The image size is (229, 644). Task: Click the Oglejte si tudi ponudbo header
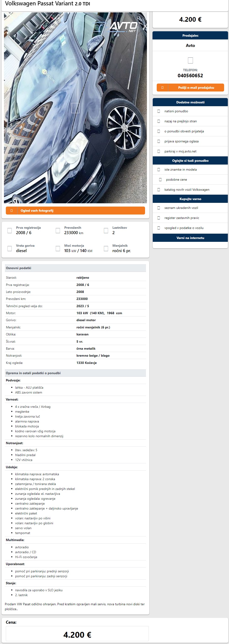[190, 161]
